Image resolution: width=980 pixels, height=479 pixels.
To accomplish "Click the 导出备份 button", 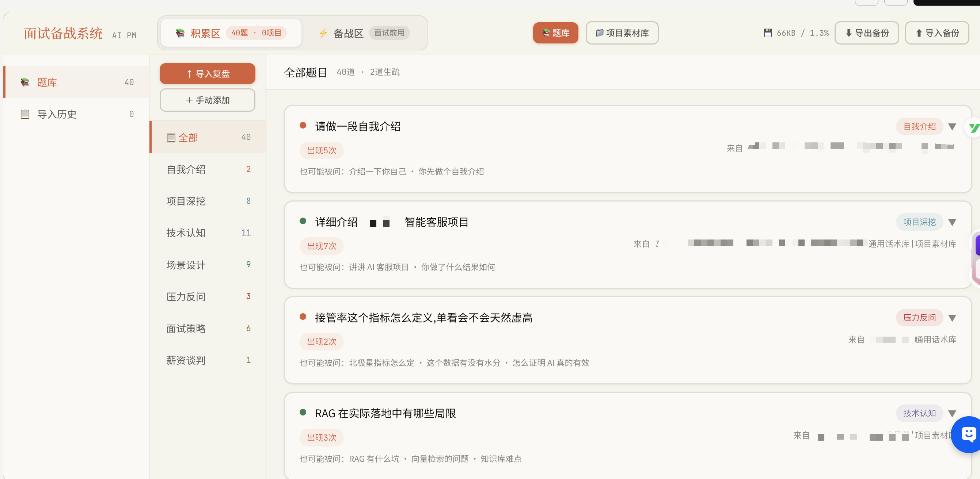I will click(866, 33).
